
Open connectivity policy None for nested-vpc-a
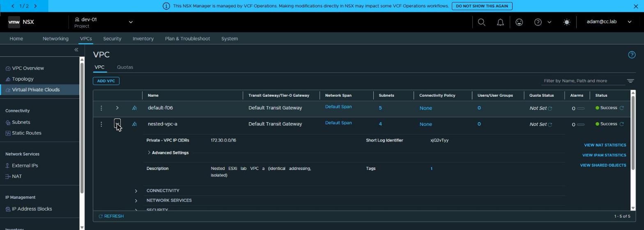coord(425,124)
